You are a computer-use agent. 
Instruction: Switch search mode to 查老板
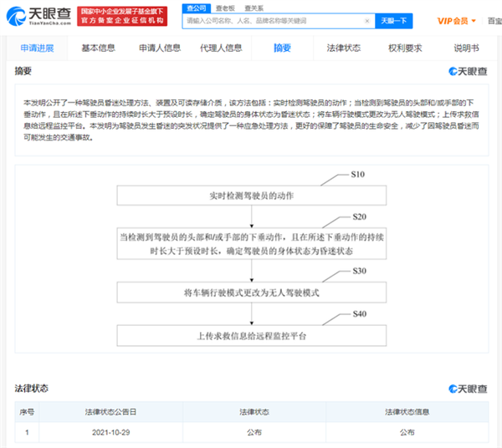coord(223,8)
